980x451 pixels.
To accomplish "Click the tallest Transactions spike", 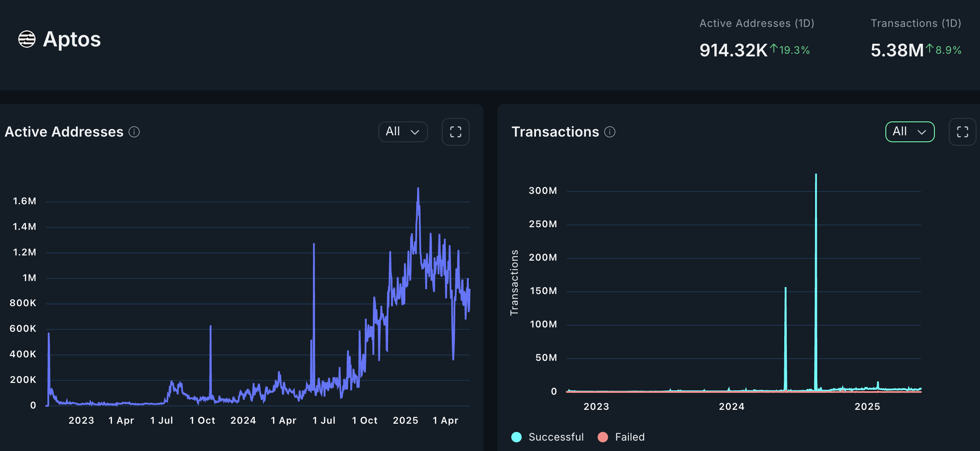I will [816, 282].
